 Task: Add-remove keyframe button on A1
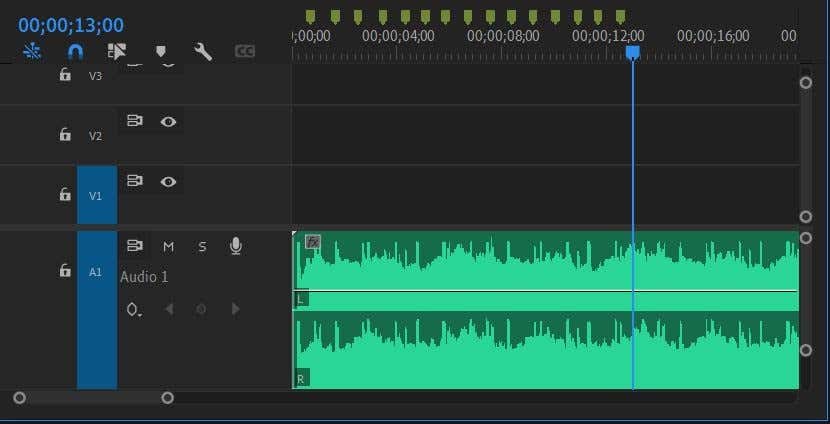201,309
